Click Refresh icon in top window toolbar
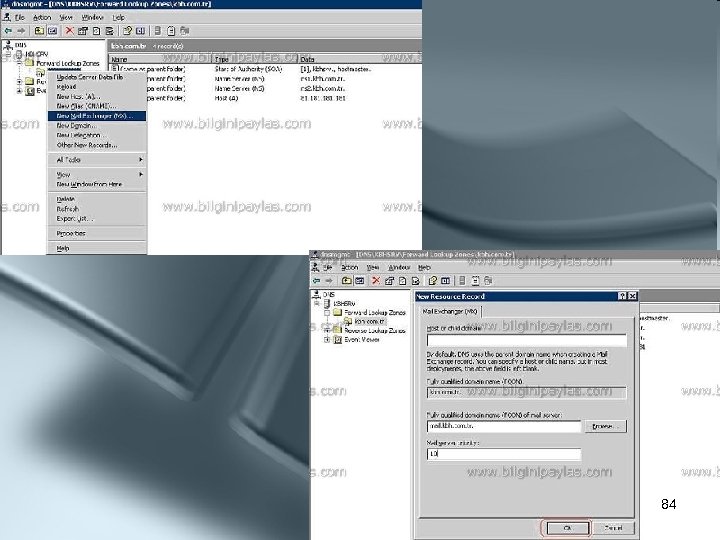The height and width of the screenshot is (540, 720). click(x=96, y=31)
